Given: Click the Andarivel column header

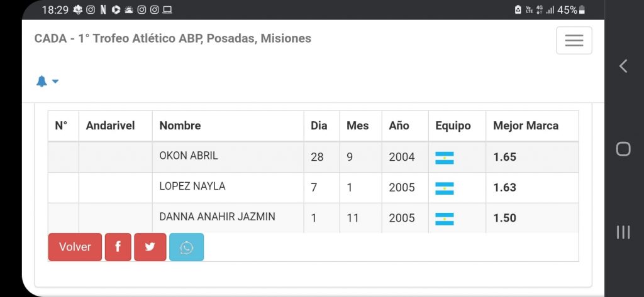Looking at the screenshot, I should (x=110, y=126).
